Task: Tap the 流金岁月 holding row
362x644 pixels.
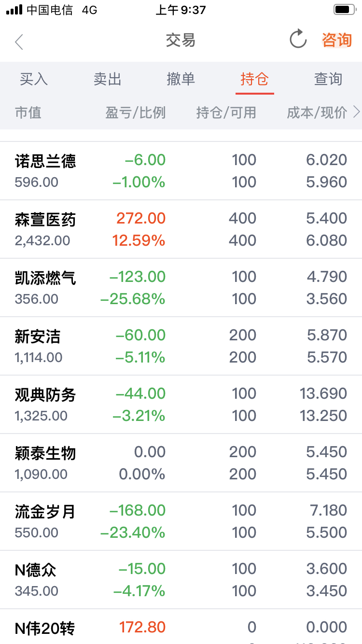Action: (x=181, y=521)
